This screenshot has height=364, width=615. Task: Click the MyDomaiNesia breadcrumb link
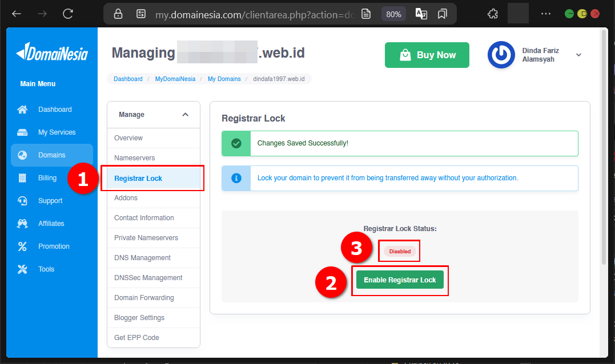pyautogui.click(x=175, y=79)
